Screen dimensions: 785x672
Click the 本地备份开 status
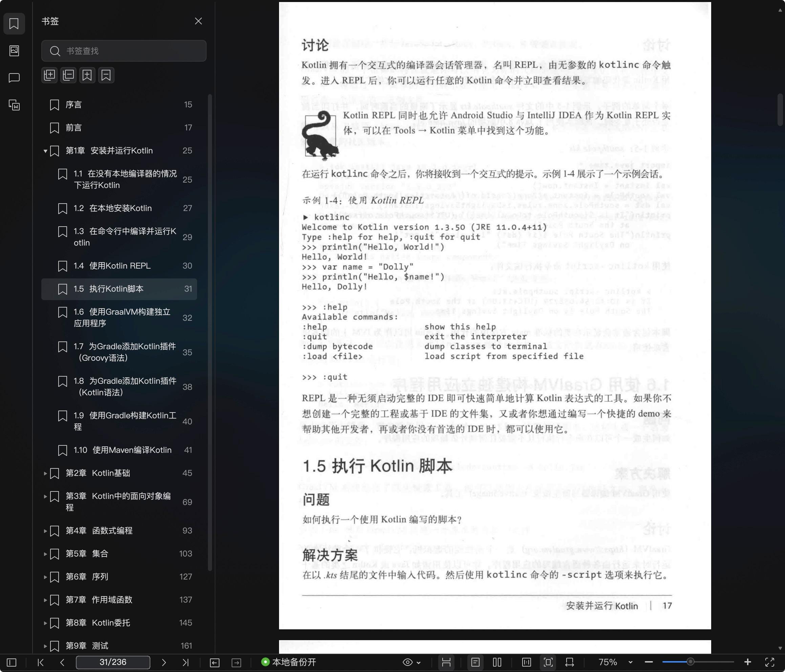[289, 662]
